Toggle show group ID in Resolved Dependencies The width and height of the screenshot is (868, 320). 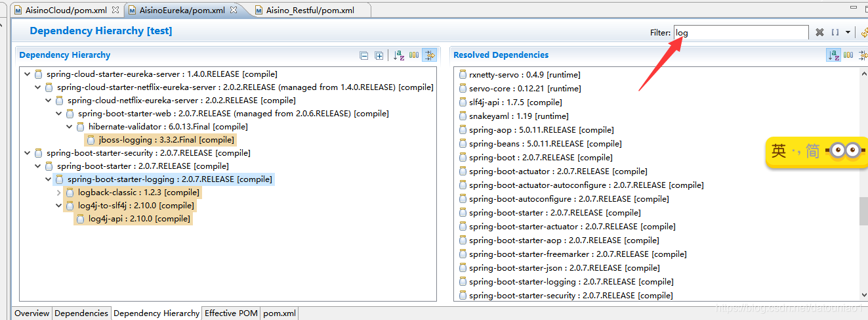point(848,55)
